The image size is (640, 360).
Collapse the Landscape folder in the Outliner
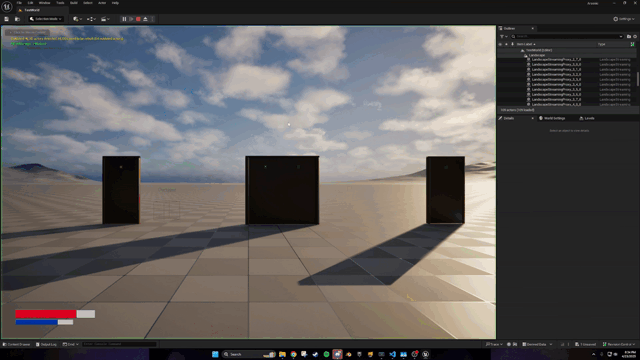[525, 55]
